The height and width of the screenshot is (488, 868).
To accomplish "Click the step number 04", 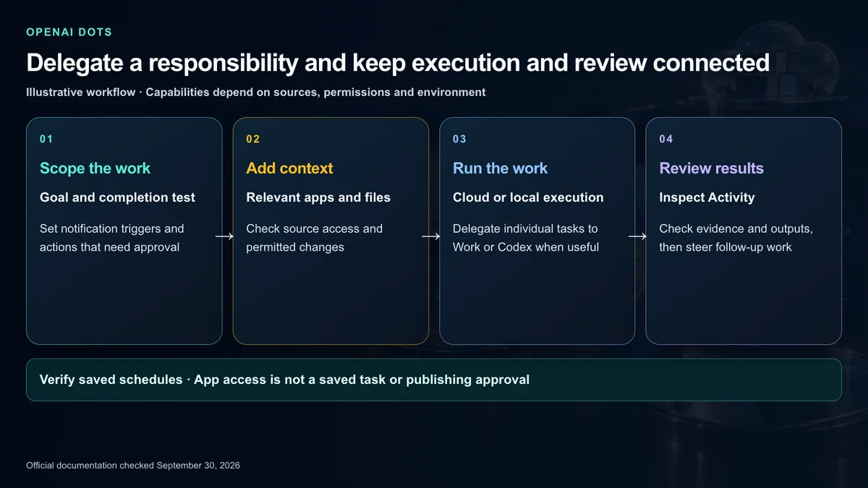I will click(x=666, y=139).
